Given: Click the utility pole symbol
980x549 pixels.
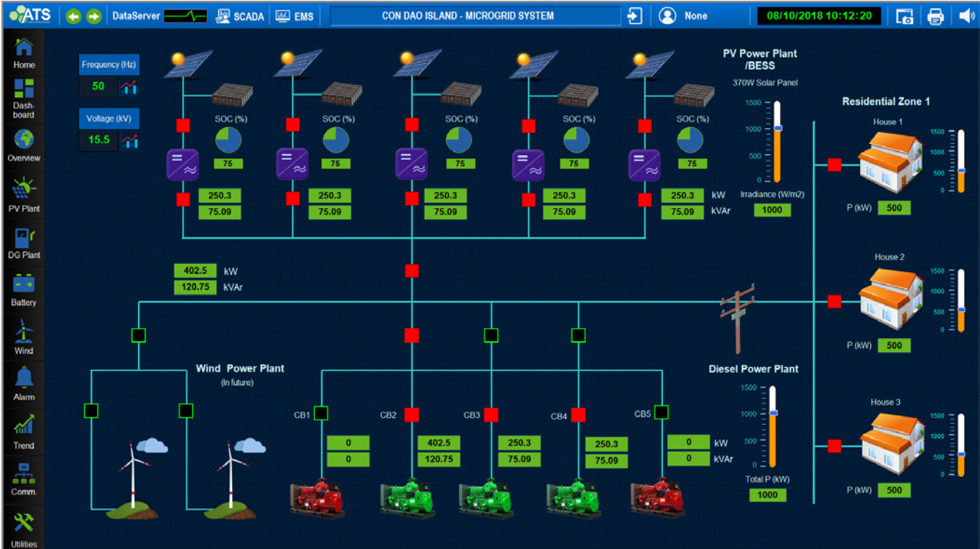Looking at the screenshot, I should point(738,318).
